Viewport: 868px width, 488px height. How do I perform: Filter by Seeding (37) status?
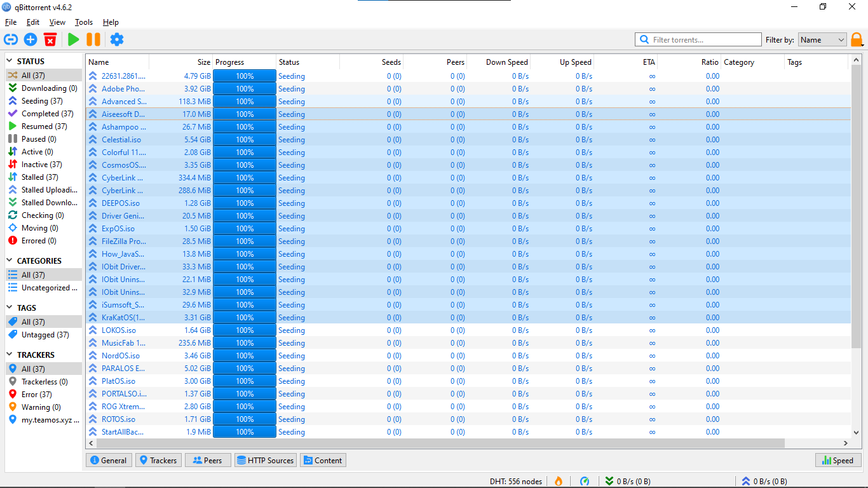click(43, 101)
